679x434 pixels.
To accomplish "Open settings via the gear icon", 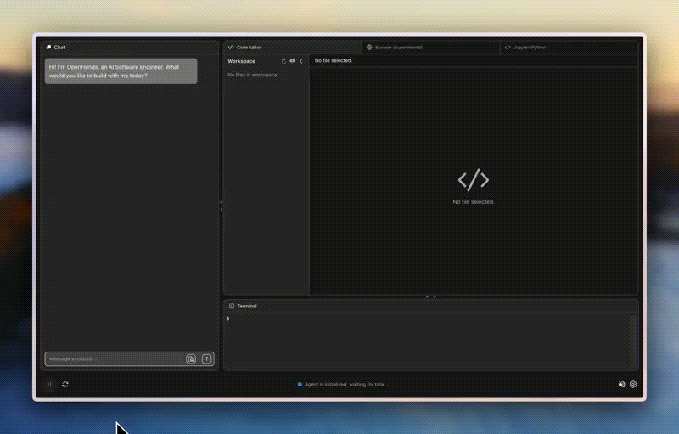I will (633, 384).
